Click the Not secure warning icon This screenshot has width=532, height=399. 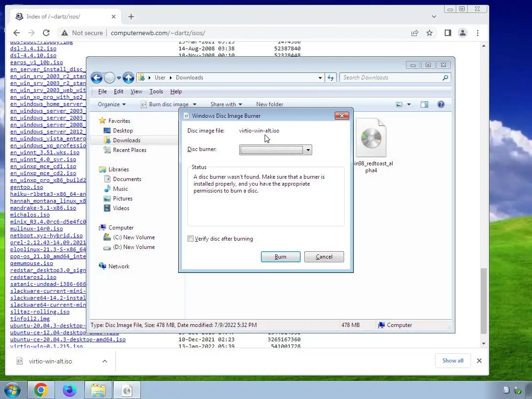(64, 33)
